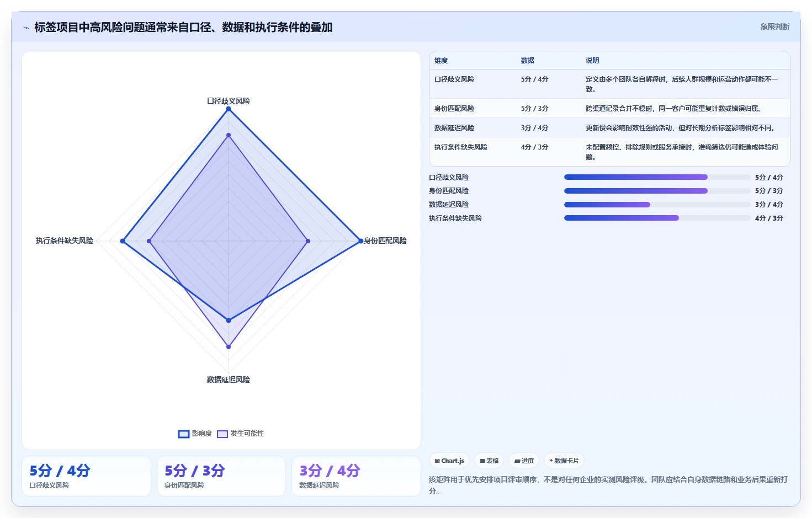Click the bottom 发生可能性 data point on radar
Viewport: 812px width, 518px height.
pos(229,347)
